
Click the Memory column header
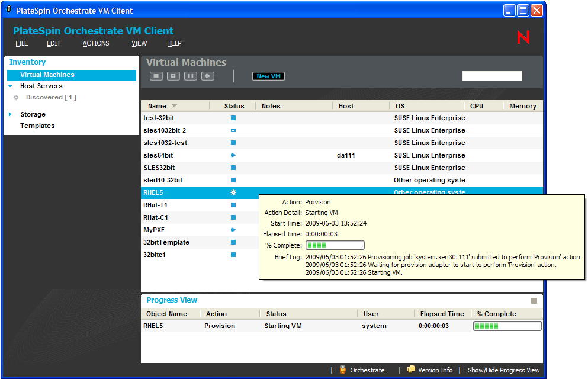click(523, 106)
